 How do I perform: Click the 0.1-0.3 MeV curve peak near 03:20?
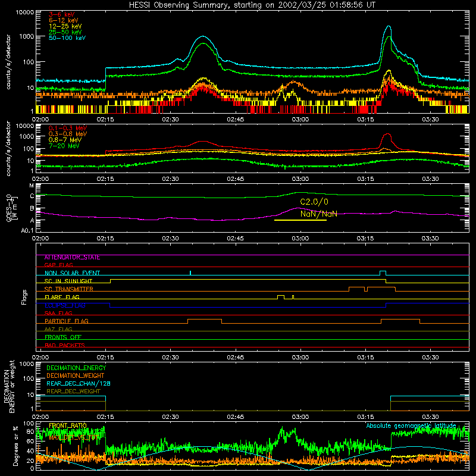click(387, 134)
